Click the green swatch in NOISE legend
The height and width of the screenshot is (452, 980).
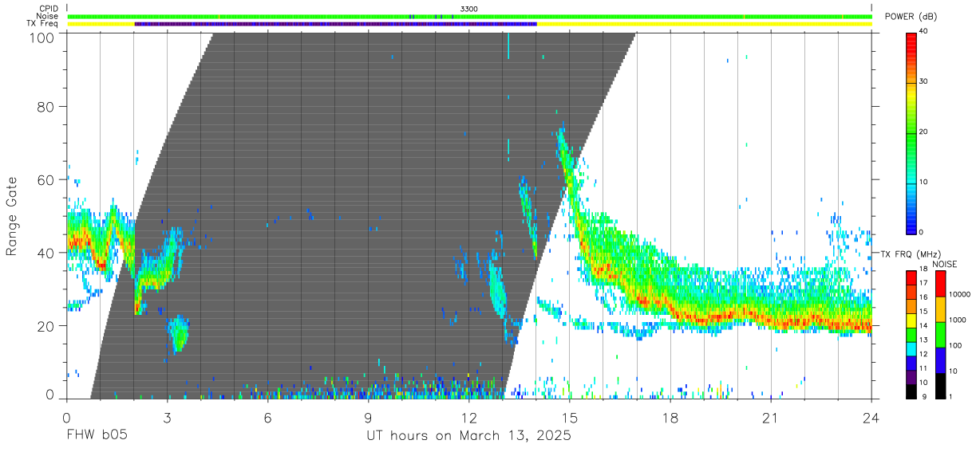coord(941,335)
